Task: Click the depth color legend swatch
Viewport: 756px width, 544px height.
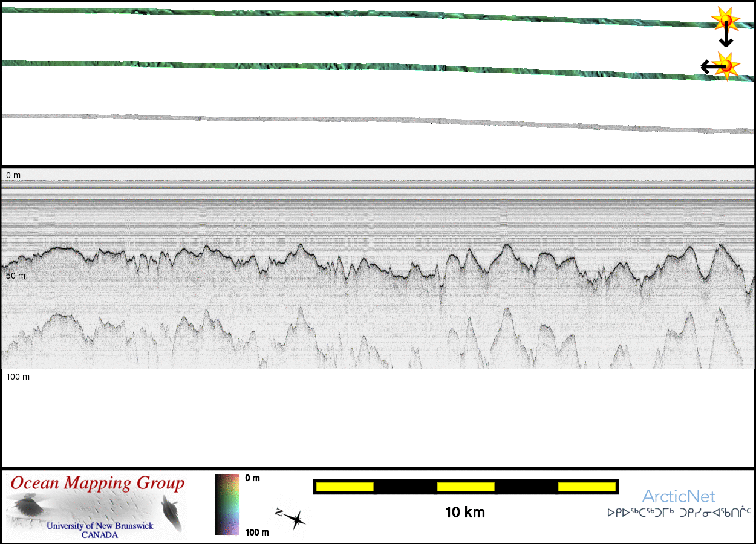Action: tap(227, 505)
